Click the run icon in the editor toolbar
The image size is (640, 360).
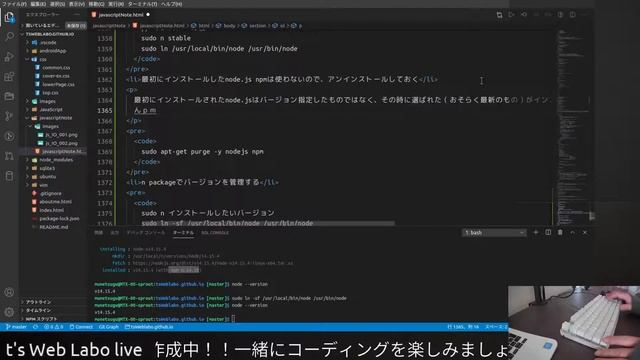[511, 15]
